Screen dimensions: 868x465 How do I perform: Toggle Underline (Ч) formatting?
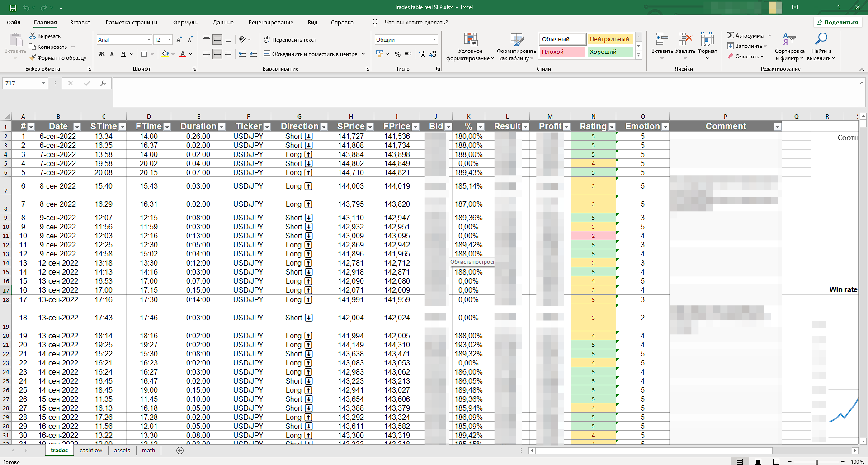[123, 54]
